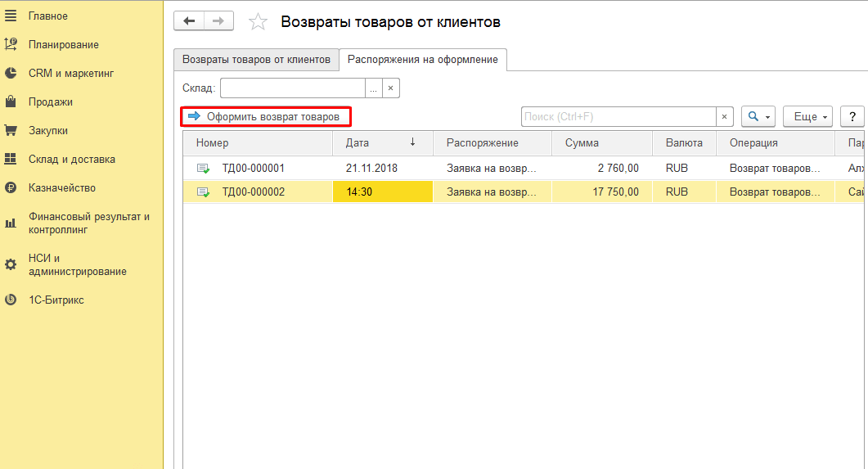Open Склад selection via ellipsis button
The image size is (868, 469).
coord(373,88)
